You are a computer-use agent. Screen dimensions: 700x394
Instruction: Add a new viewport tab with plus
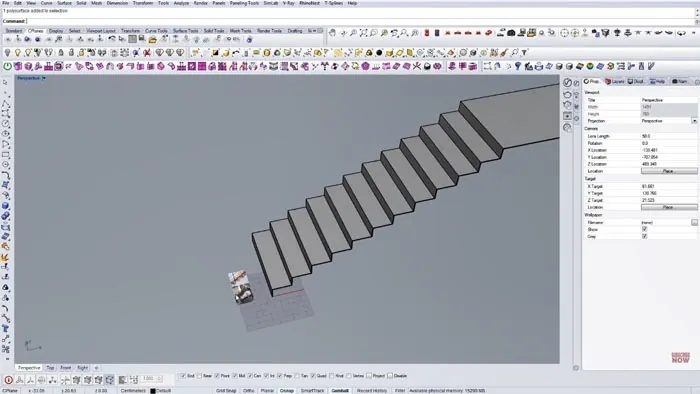96,368
